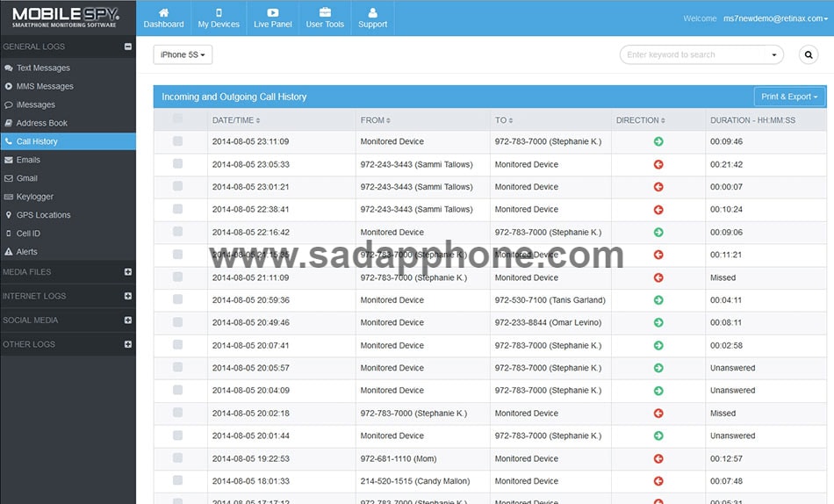
Task: Open the Dashboard home icon
Action: point(163,13)
